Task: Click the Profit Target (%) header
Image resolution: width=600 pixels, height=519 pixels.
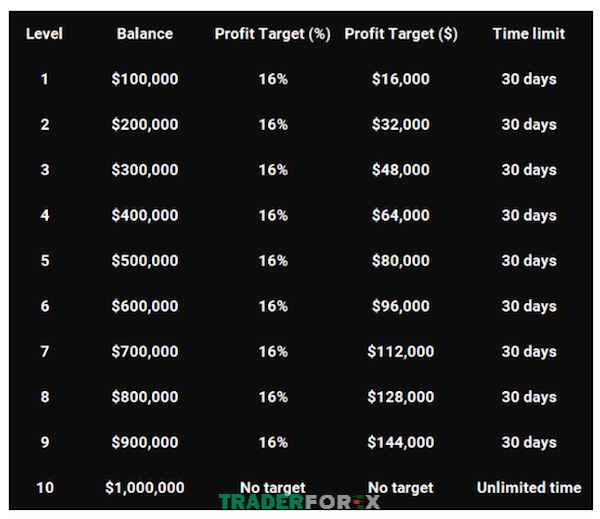Action: pos(272,34)
